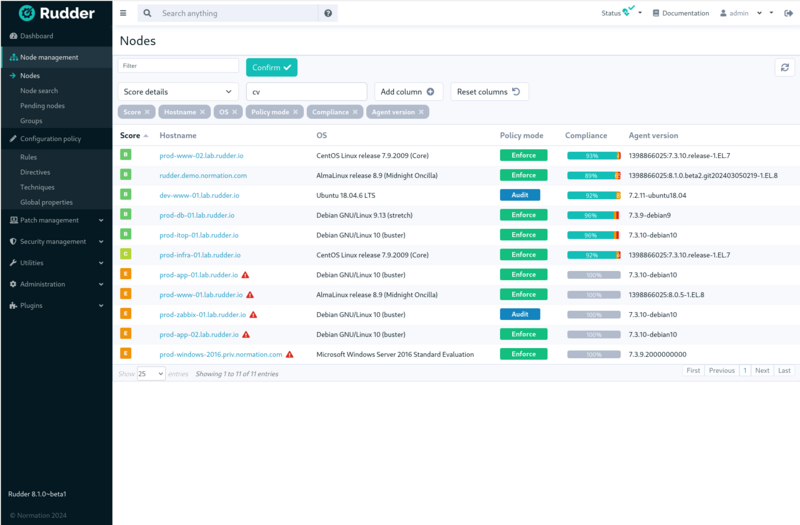This screenshot has width=800, height=525.
Task: Refresh the nodes table
Action: (785, 67)
